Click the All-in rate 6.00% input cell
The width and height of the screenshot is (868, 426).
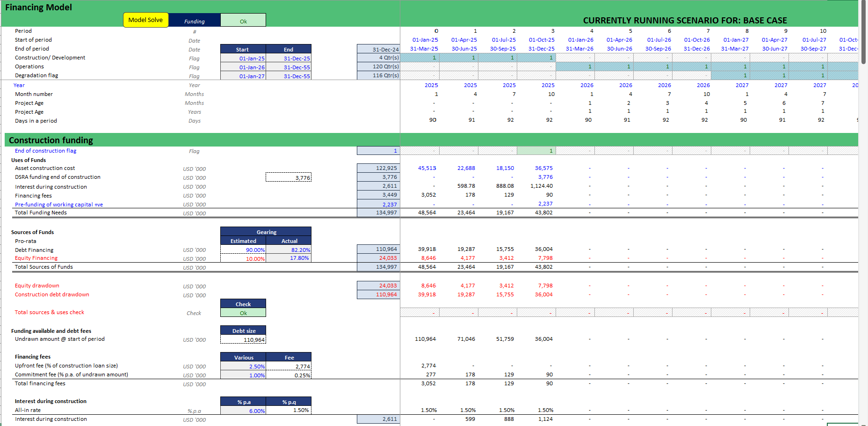pyautogui.click(x=243, y=411)
